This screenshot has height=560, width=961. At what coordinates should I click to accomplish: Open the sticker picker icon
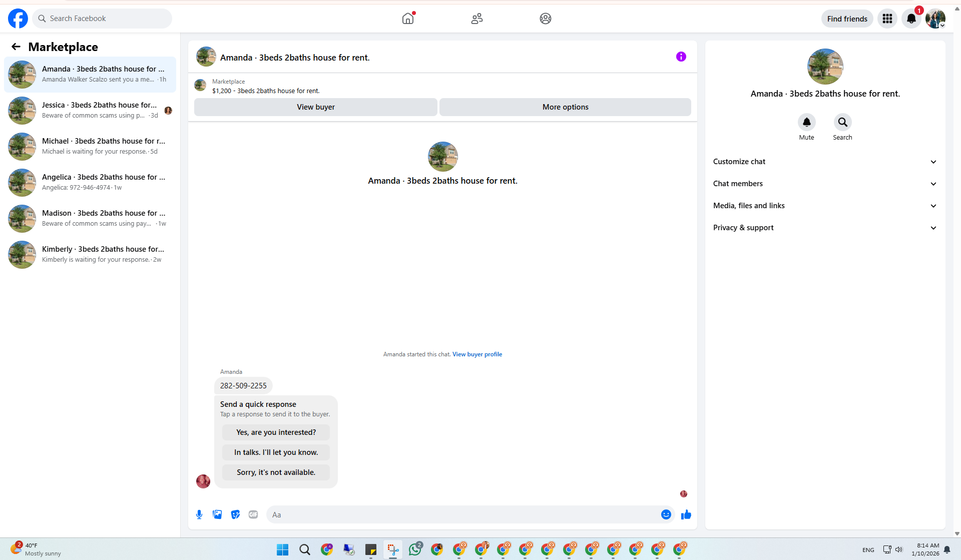(x=235, y=514)
